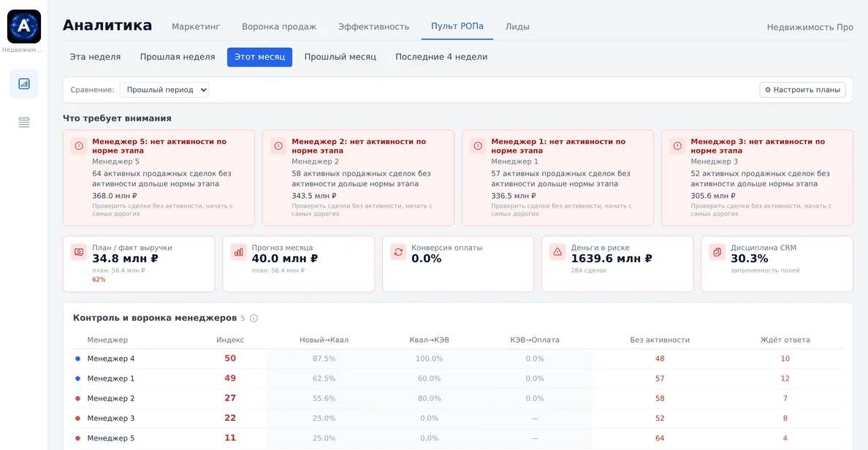The width and height of the screenshot is (868, 450).
Task: Click alert icon on Менеджер 1 card
Action: [478, 146]
